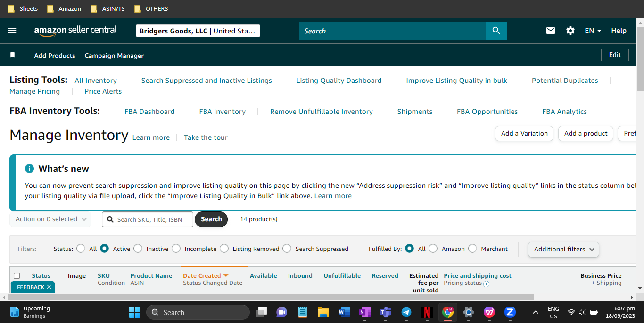Image resolution: width=644 pixels, height=323 pixels.
Task: Select Fulfilled By Amazon radio button
Action: click(433, 248)
